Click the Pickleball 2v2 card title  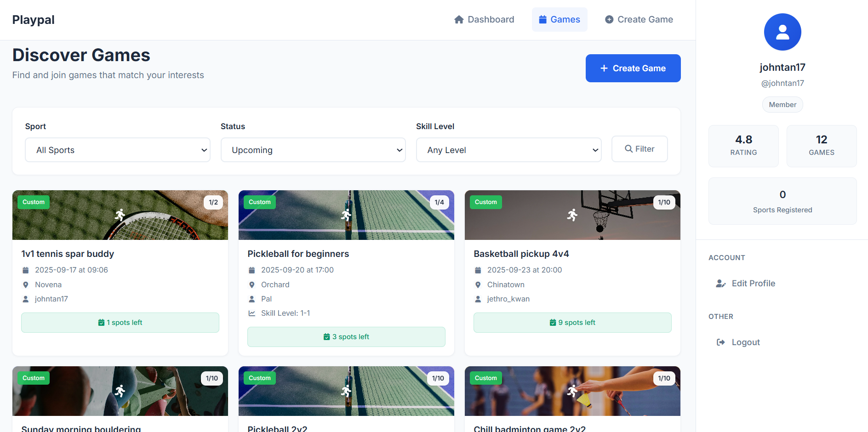pyautogui.click(x=277, y=428)
